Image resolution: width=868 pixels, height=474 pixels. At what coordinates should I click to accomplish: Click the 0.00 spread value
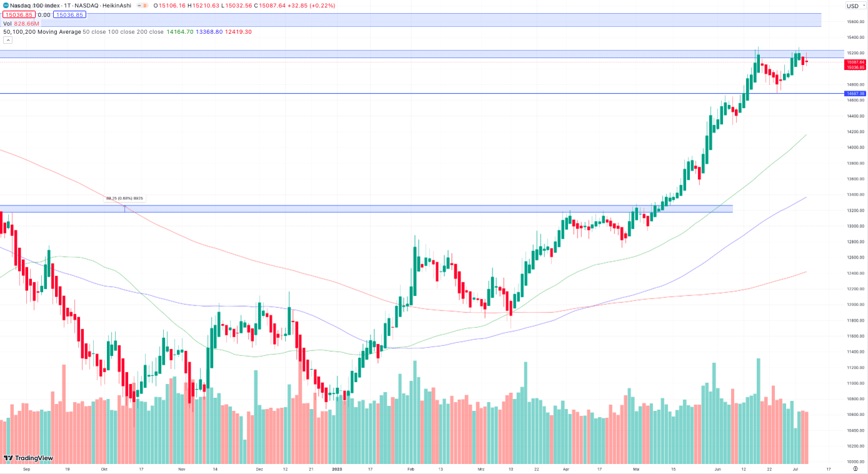click(44, 14)
